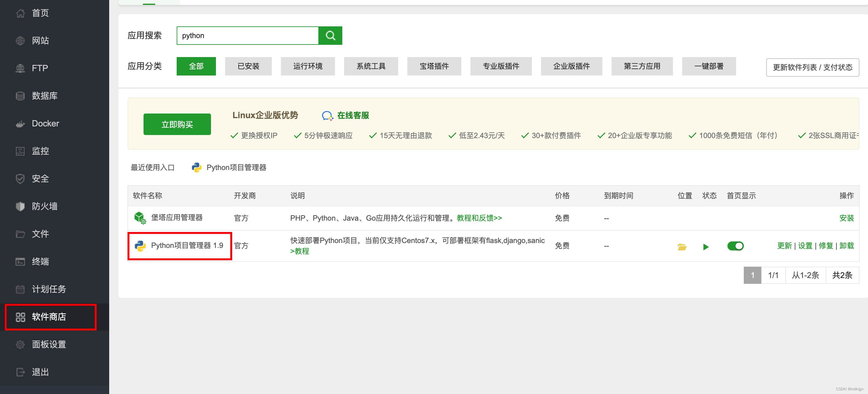Click the 堡塔应用管理器 cube icon
The height and width of the screenshot is (394, 868).
pyautogui.click(x=140, y=218)
